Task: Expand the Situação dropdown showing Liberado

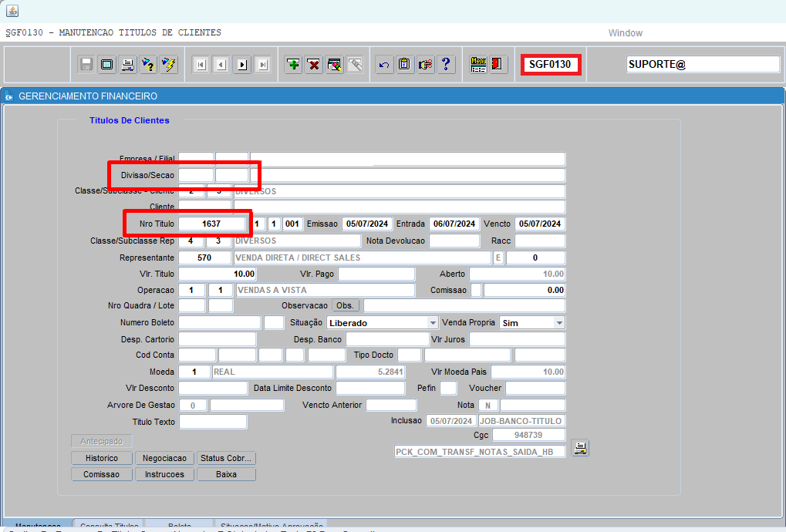Action: 433,323
